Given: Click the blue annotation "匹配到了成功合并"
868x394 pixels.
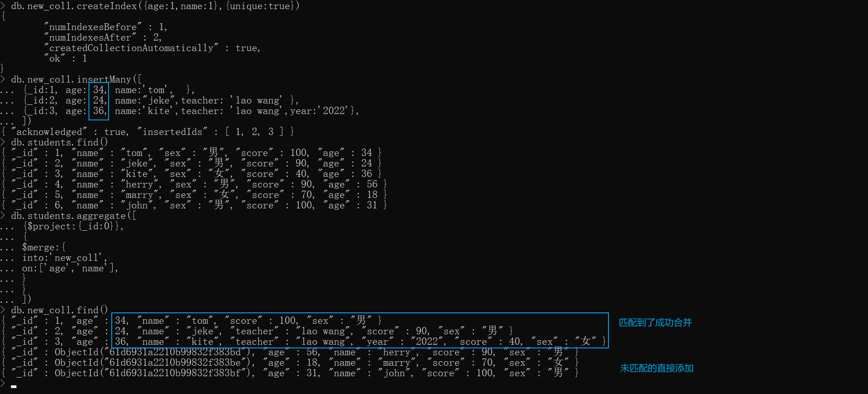Looking at the screenshot, I should [x=655, y=323].
